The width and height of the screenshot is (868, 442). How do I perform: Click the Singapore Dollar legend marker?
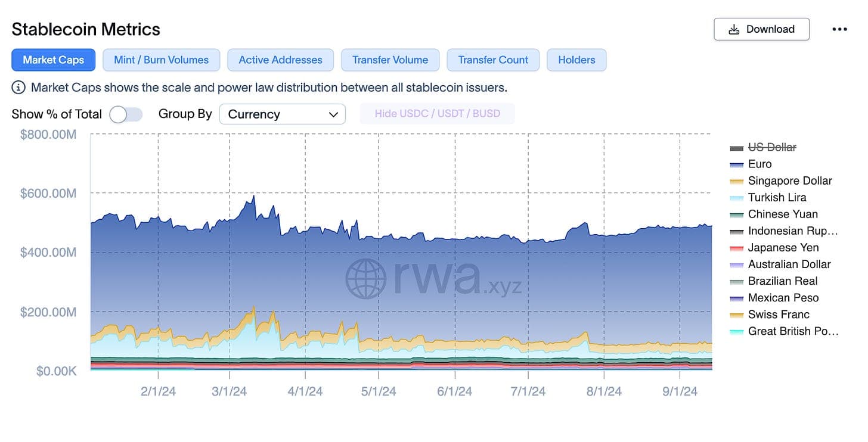click(x=737, y=181)
